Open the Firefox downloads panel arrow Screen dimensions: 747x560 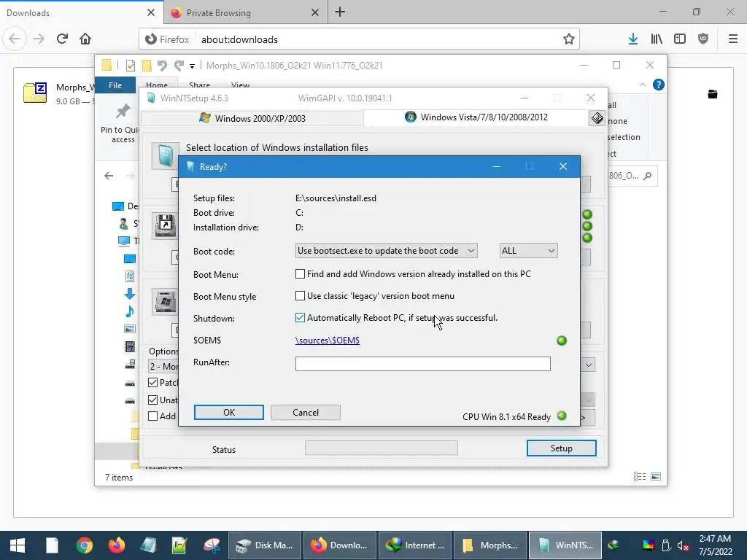[632, 39]
